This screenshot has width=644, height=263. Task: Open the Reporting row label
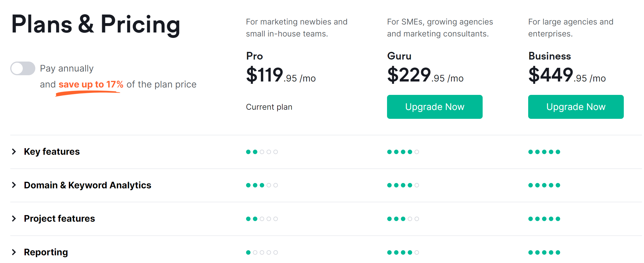coord(46,252)
